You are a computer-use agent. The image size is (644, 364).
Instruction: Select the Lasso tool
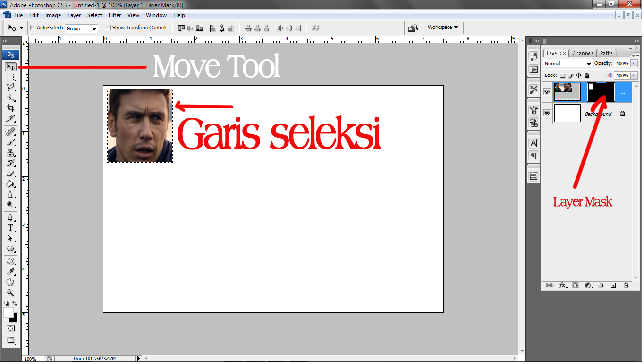[x=10, y=87]
